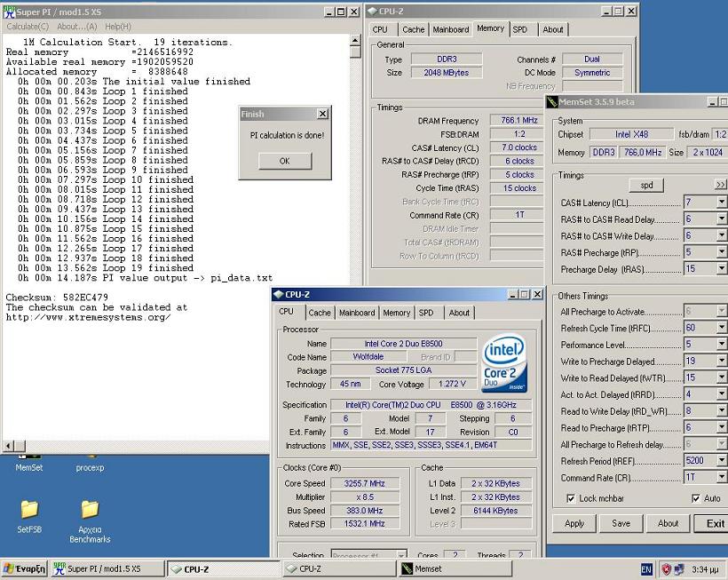Close the Finish dialog with X
The height and width of the screenshot is (580, 728).
(322, 114)
